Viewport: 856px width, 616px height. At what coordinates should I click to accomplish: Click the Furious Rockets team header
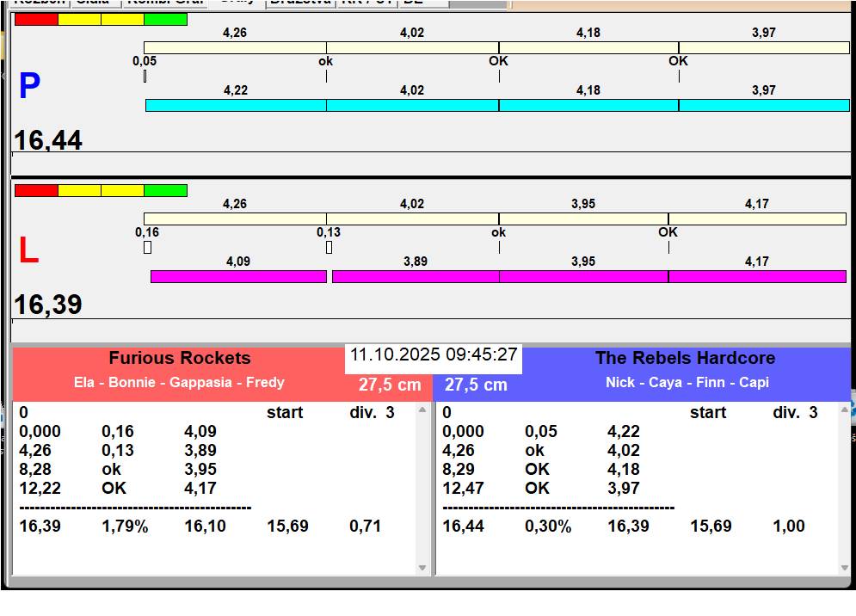179,359
